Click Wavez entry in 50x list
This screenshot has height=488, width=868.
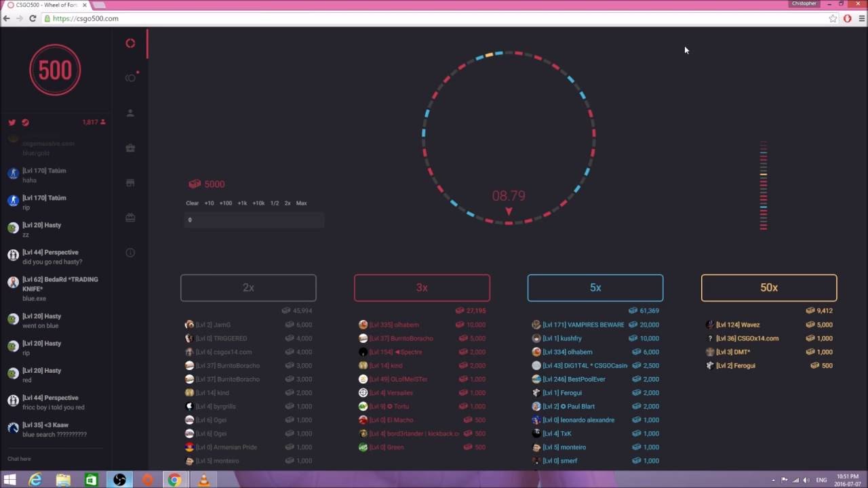click(769, 325)
